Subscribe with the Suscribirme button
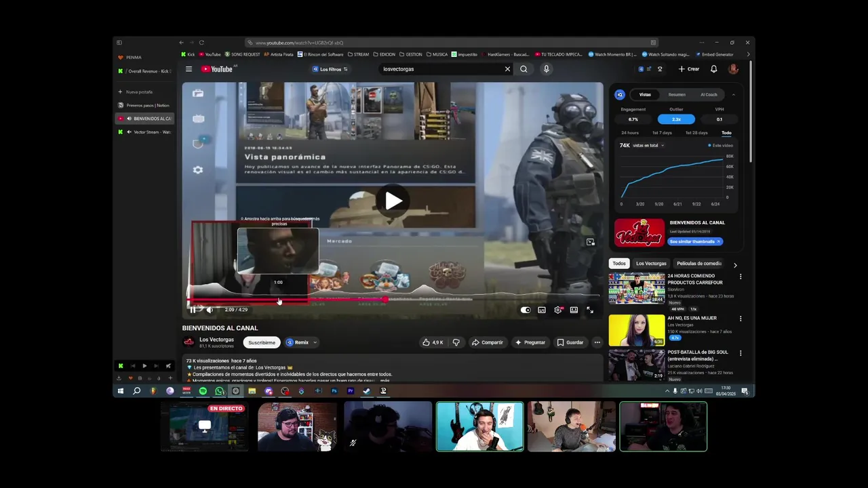The width and height of the screenshot is (868, 488). [x=262, y=342]
